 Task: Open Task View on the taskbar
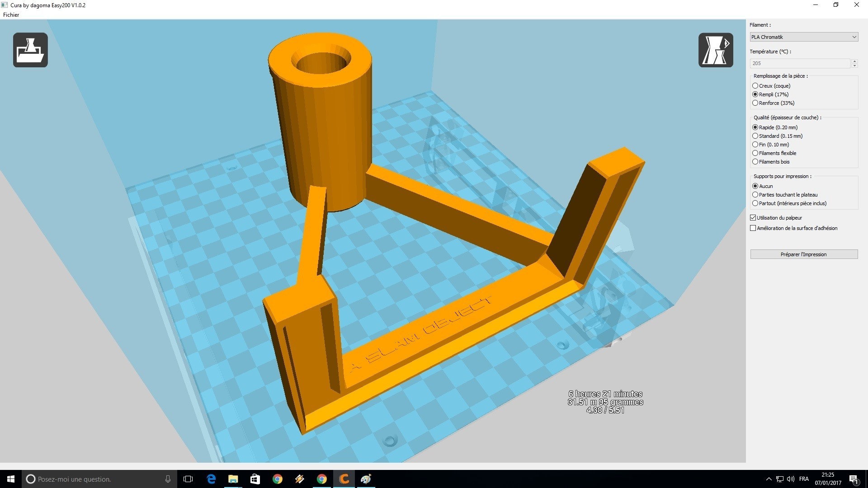click(188, 479)
